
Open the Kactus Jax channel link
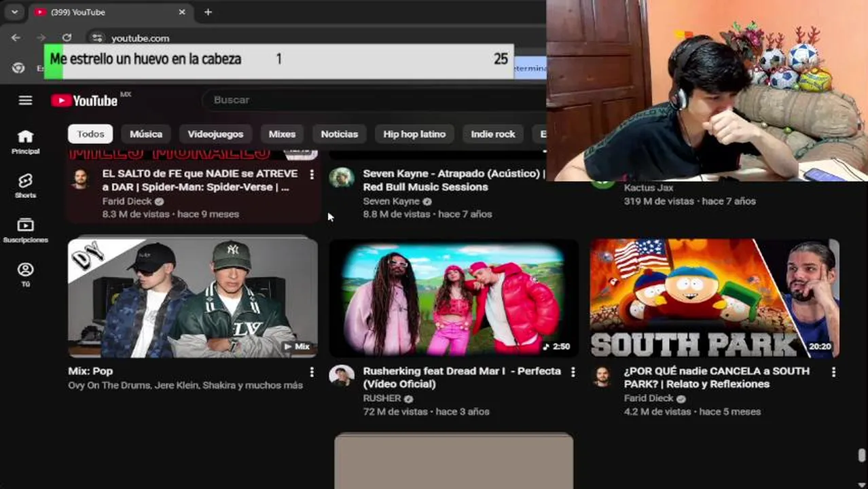(648, 187)
